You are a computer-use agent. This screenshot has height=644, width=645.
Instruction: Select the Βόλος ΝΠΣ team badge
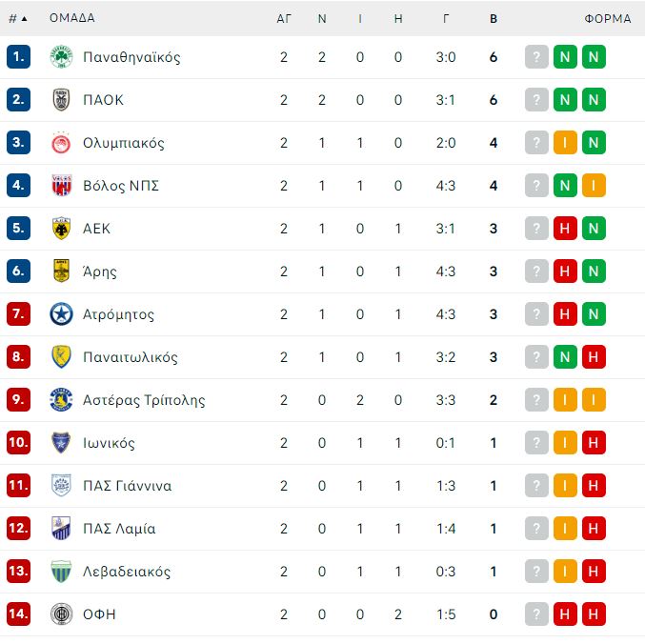click(61, 186)
